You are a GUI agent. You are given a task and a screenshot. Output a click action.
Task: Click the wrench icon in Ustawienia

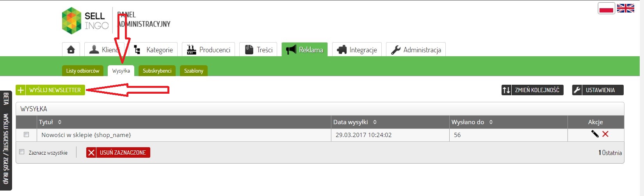pyautogui.click(x=577, y=90)
